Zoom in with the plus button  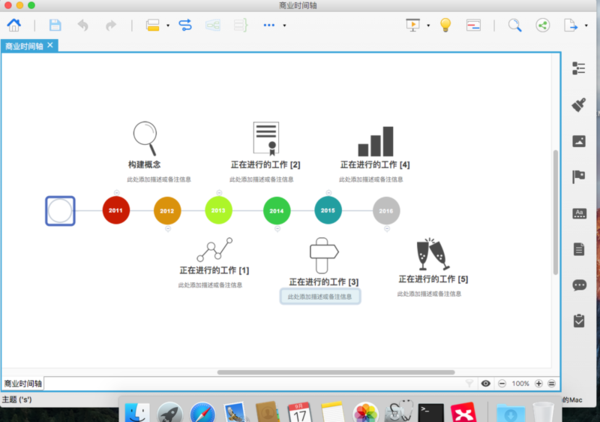(538, 383)
